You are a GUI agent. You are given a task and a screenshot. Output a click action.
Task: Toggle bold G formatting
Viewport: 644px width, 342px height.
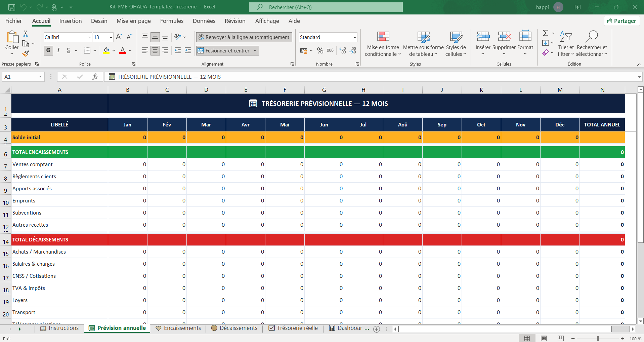coord(48,50)
